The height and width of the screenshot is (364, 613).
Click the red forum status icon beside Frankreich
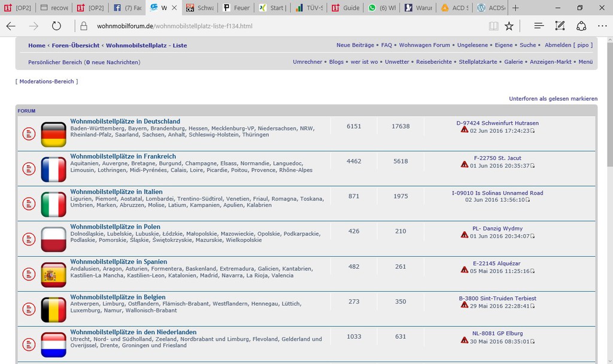click(29, 169)
